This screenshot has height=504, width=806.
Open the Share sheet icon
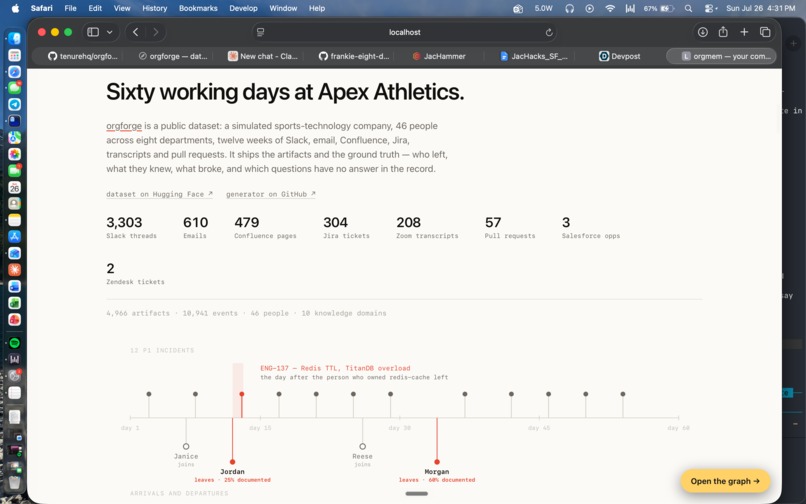tap(723, 32)
